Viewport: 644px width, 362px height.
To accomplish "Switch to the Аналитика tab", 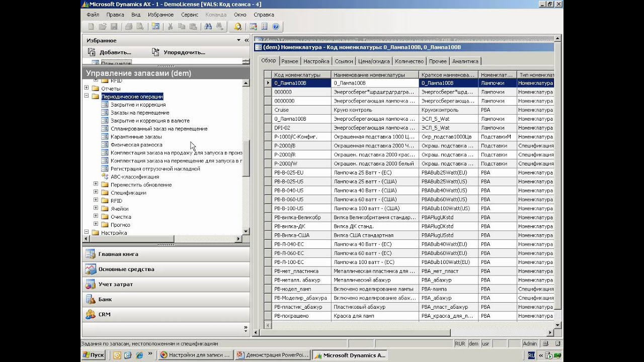I will coord(465,61).
